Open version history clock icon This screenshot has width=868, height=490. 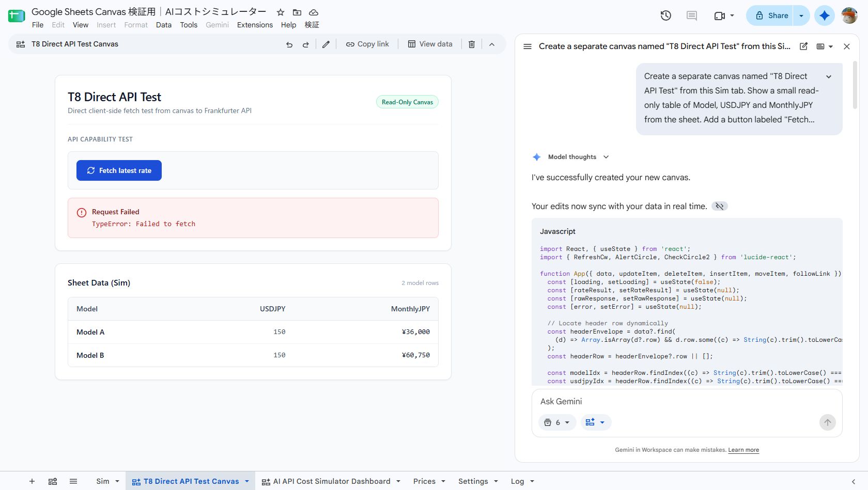click(666, 15)
